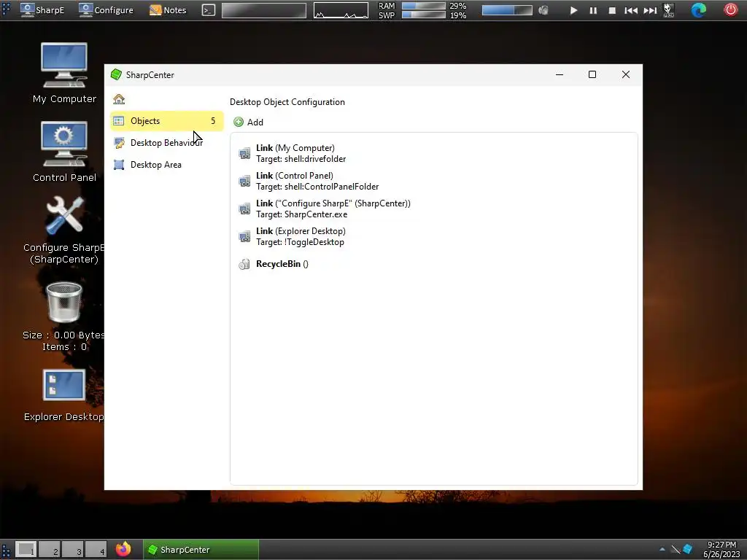The image size is (747, 560).
Task: Start playback with the Play button
Action: coord(573,10)
